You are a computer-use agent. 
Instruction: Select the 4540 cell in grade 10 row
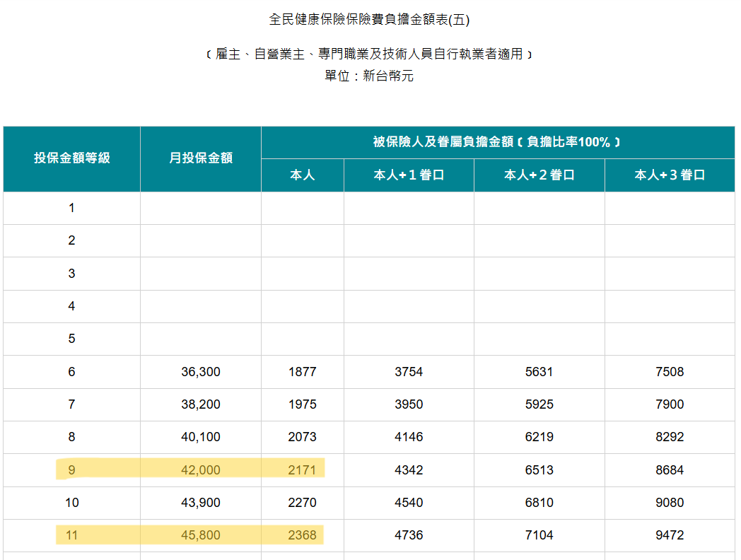click(x=409, y=503)
